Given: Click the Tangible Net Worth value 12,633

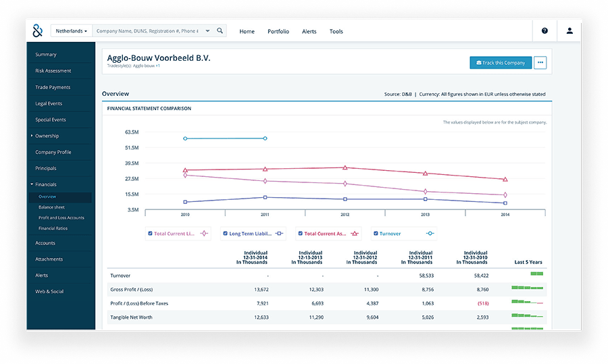Looking at the screenshot, I should click(x=261, y=317).
